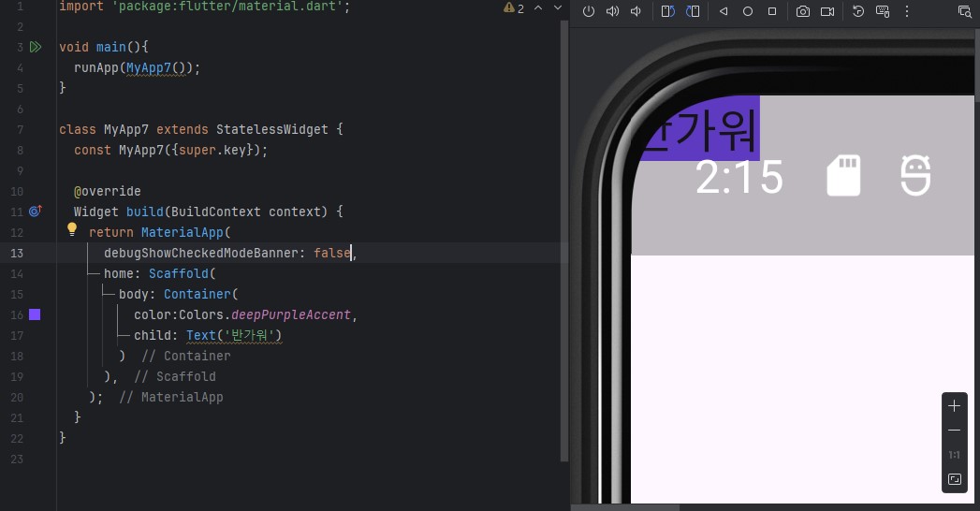Click 'MaterialApp(' on line 12

185,232
